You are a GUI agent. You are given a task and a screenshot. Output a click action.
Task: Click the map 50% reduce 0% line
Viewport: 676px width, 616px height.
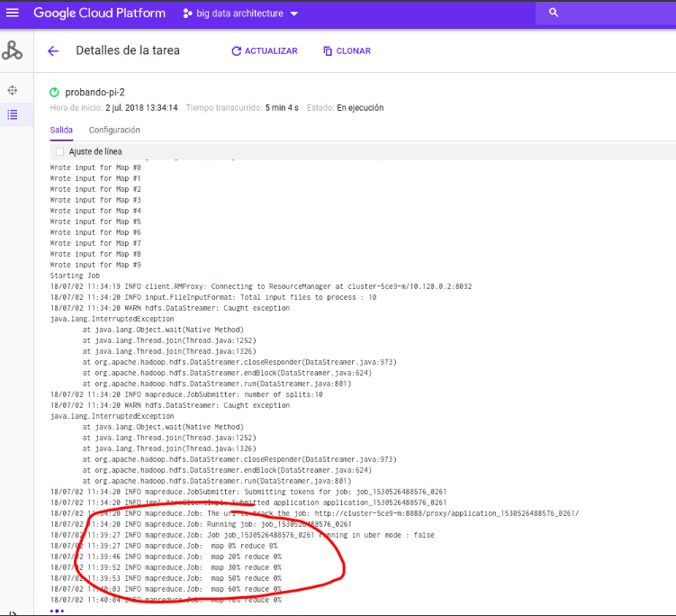click(x=166, y=578)
